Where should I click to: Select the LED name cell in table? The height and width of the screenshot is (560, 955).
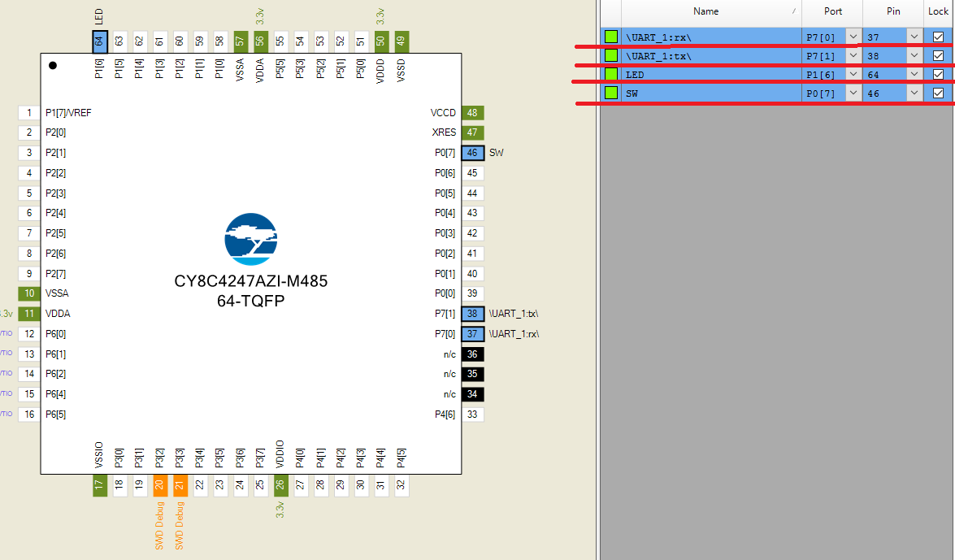(x=711, y=74)
